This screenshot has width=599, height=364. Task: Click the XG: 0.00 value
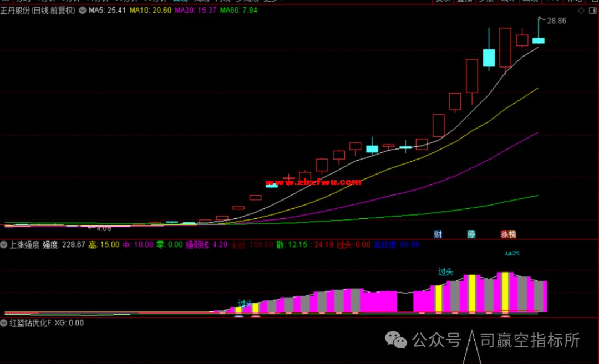[x=69, y=323]
